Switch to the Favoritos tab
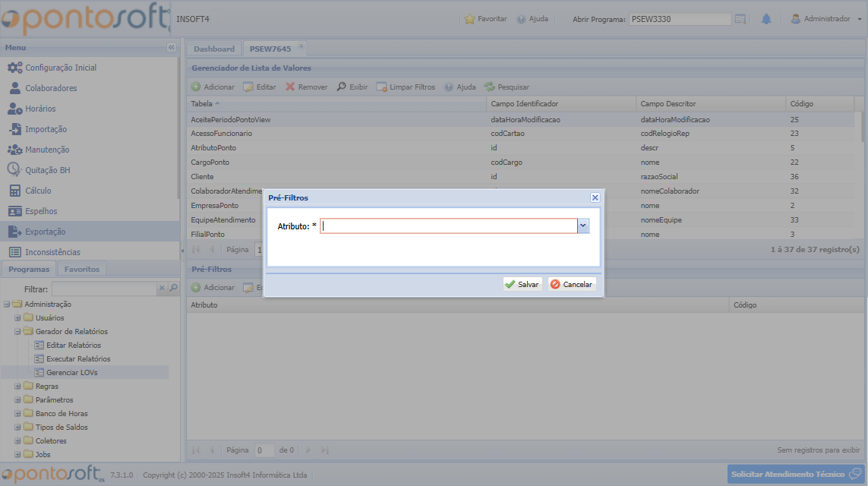Viewport: 868px width, 486px height. pyautogui.click(x=83, y=269)
